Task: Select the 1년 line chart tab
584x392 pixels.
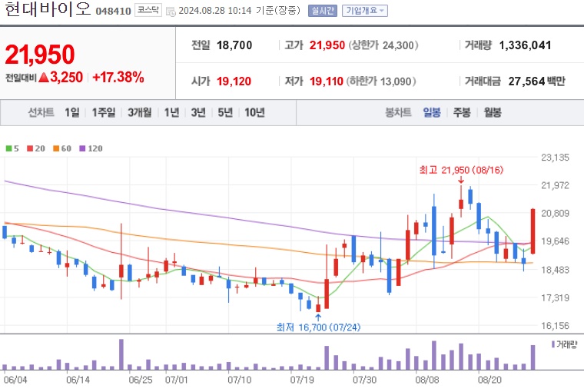Action: (171, 112)
